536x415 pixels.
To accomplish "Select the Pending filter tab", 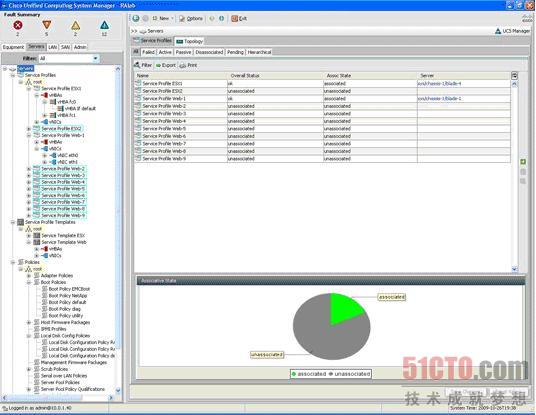I will (235, 52).
